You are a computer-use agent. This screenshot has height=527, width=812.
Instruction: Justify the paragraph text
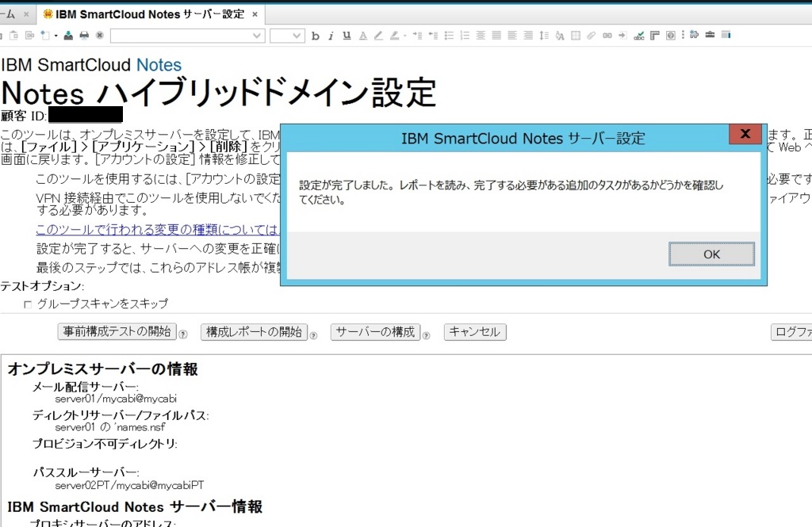pyautogui.click(x=496, y=36)
